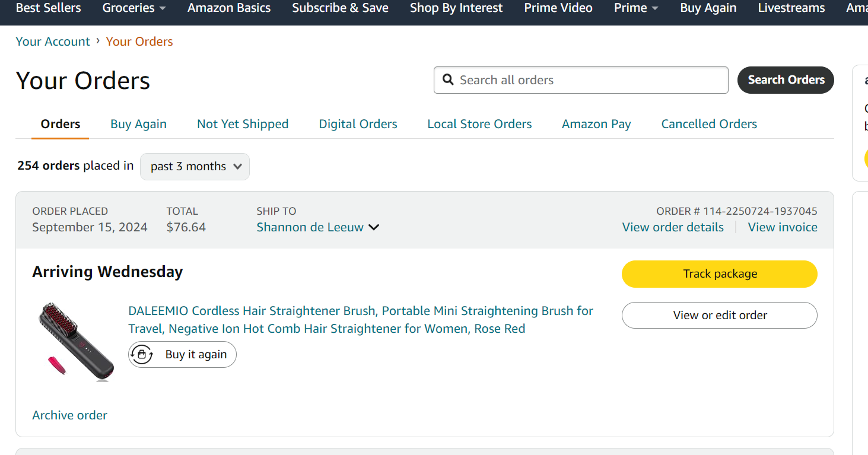Open the past 3 months dropdown
The height and width of the screenshot is (455, 868).
[x=195, y=167]
